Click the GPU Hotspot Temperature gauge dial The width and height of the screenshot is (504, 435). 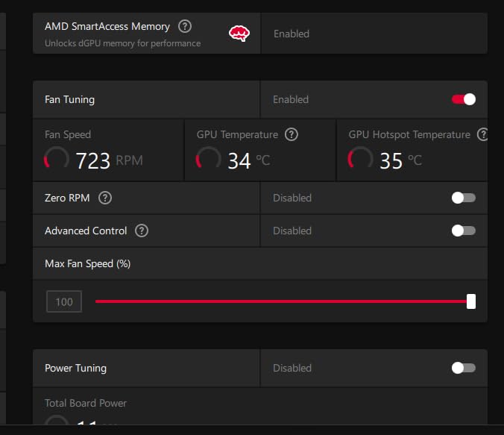360,158
